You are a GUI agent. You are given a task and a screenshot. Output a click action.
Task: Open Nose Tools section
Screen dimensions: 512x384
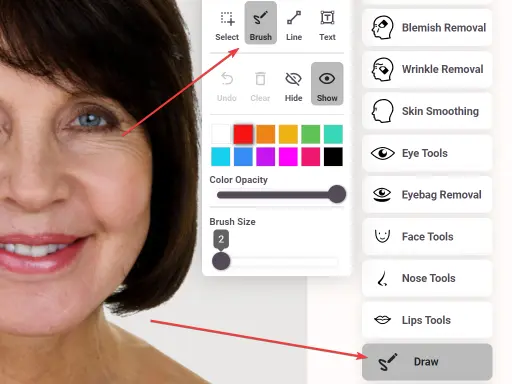(427, 278)
